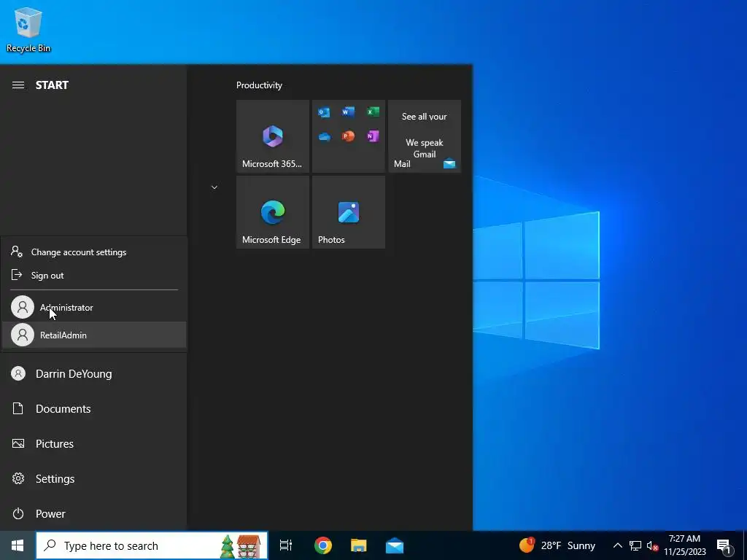Click the Windows Start button
747x560 pixels.
[18, 545]
